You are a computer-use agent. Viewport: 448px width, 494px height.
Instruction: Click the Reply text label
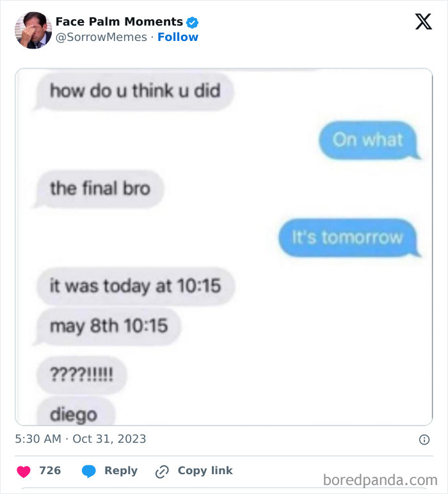[121, 470]
